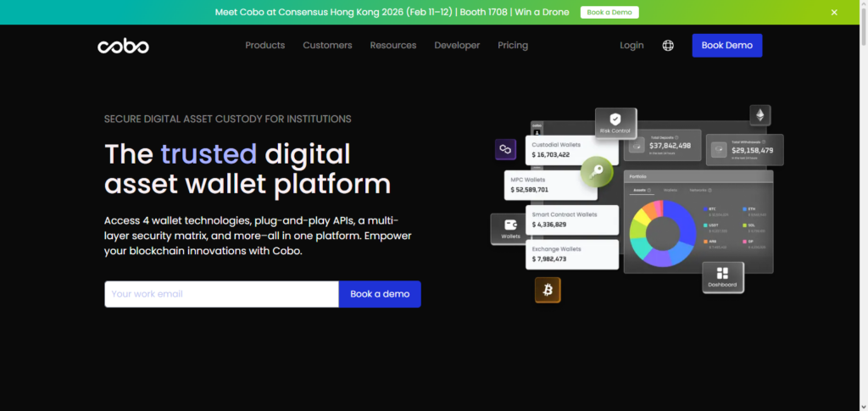Expand the Products menu
This screenshot has height=411, width=868.
264,46
